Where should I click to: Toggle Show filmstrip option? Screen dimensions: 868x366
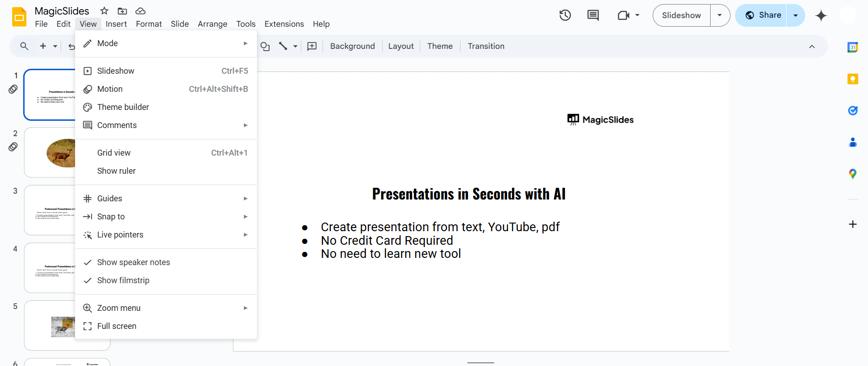coord(123,280)
